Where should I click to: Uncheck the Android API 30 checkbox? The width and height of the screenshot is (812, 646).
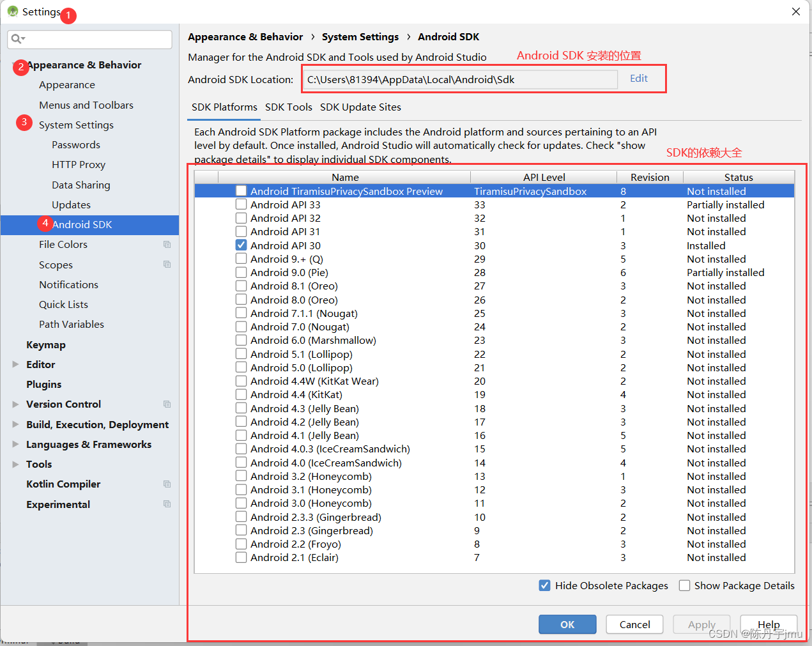[241, 245]
